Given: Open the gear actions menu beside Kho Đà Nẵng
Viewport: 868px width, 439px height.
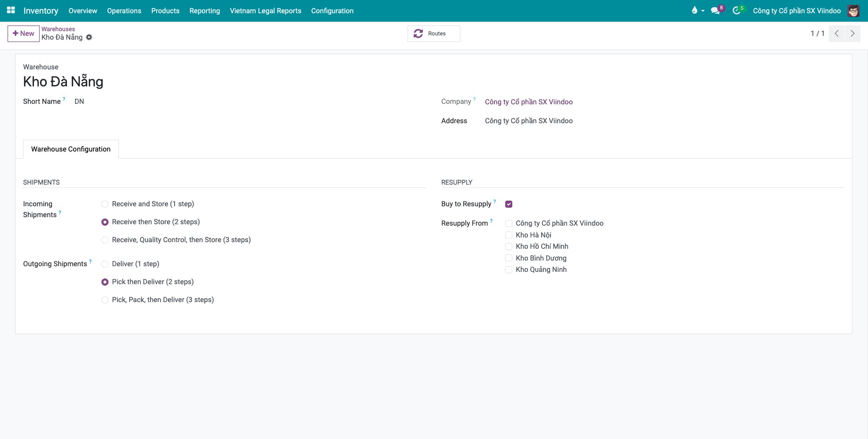Looking at the screenshot, I should pos(89,37).
